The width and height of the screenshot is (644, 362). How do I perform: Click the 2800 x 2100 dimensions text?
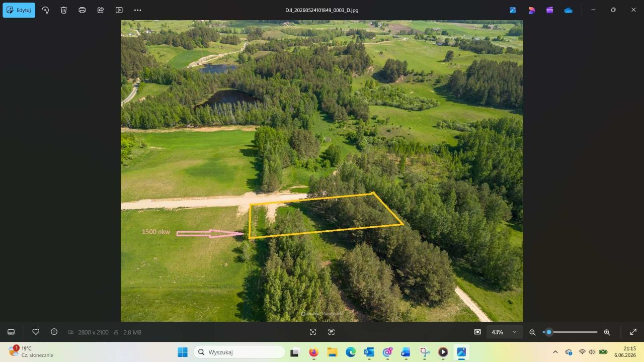tap(93, 332)
